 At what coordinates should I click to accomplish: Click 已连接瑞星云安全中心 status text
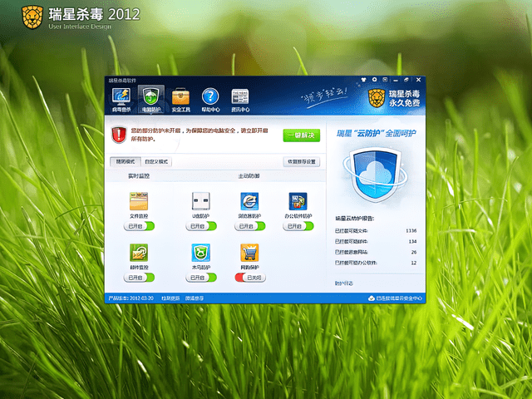point(399,298)
